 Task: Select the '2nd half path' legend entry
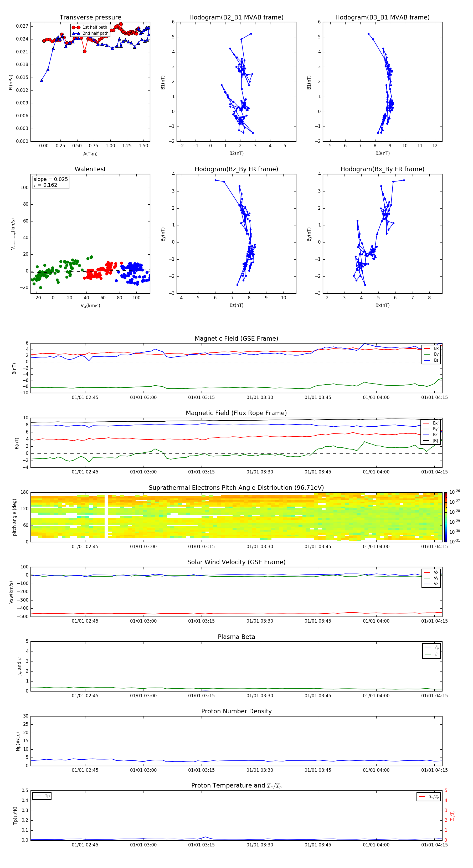(x=90, y=33)
